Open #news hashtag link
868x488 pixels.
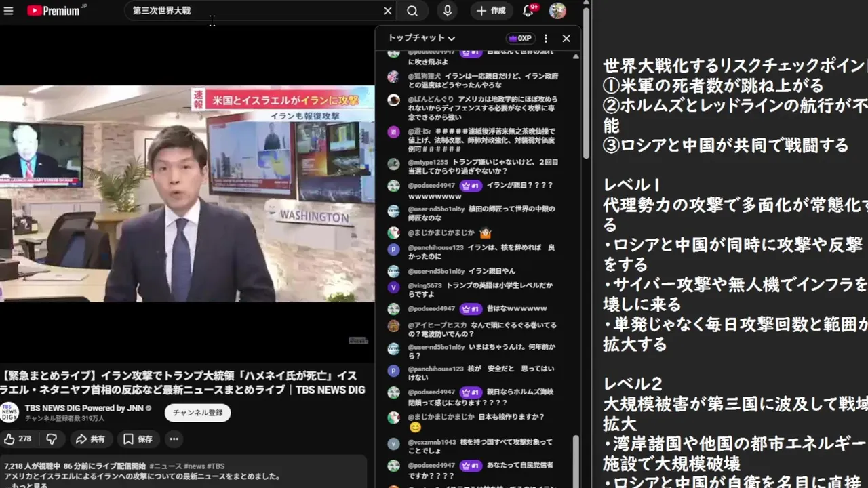(195, 466)
